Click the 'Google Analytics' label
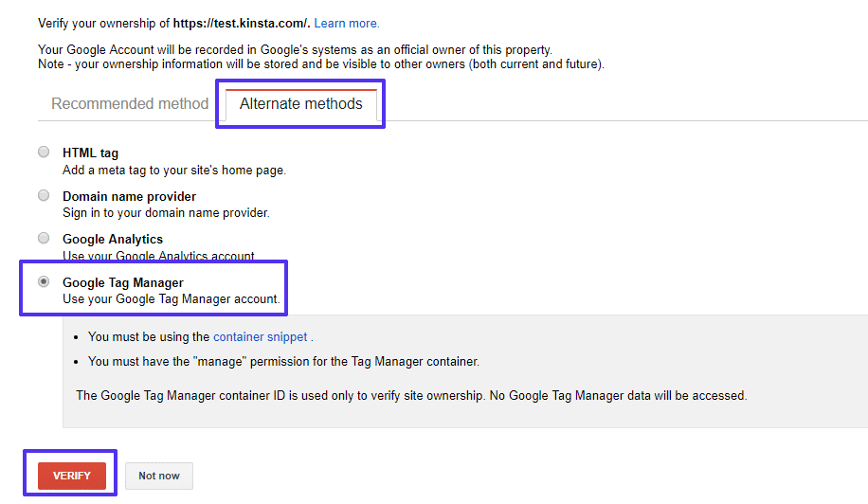The width and height of the screenshot is (868, 504). [113, 239]
